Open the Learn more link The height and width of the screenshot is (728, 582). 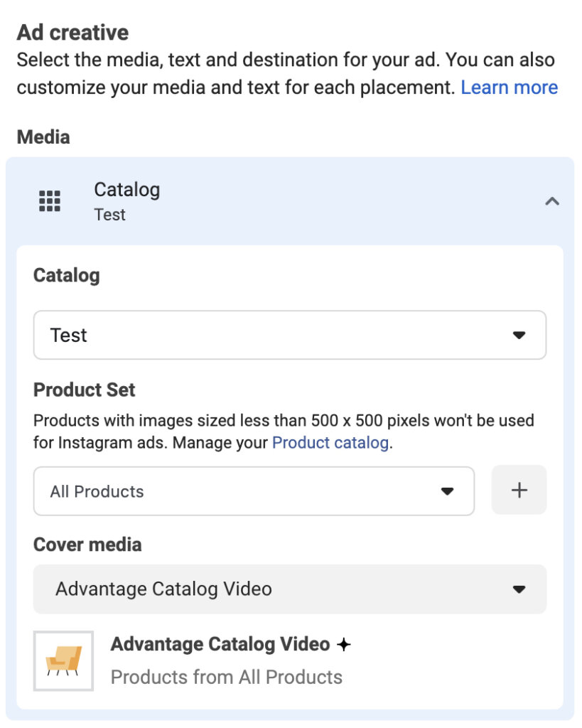tap(509, 87)
